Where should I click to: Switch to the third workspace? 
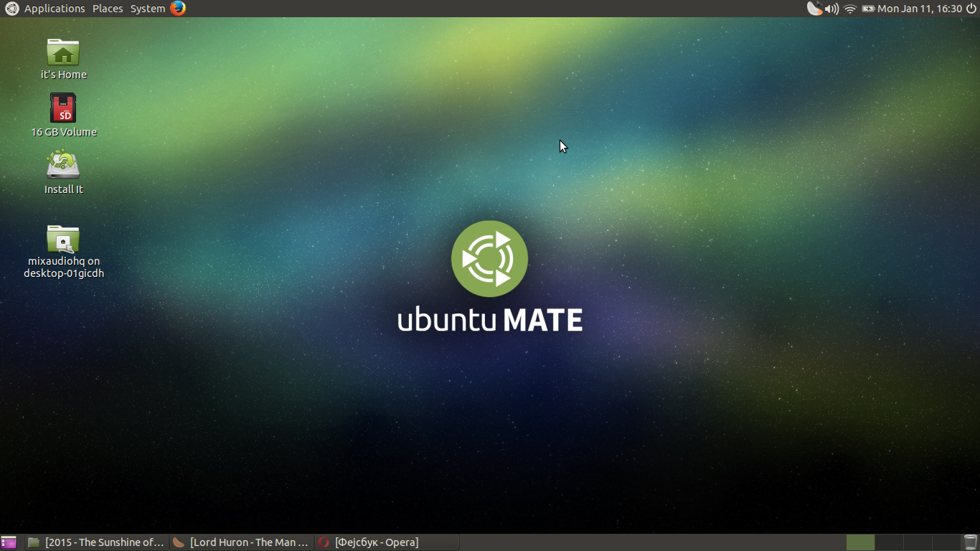918,542
